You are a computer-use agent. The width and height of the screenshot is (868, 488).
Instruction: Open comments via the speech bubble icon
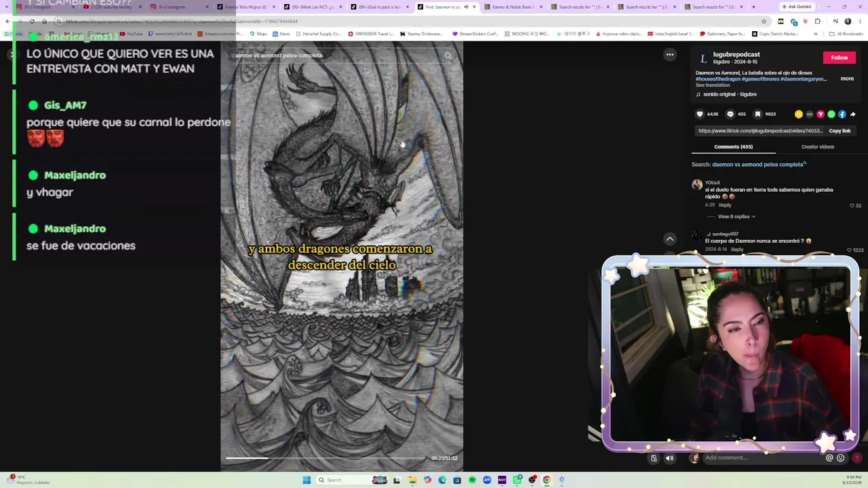click(730, 114)
